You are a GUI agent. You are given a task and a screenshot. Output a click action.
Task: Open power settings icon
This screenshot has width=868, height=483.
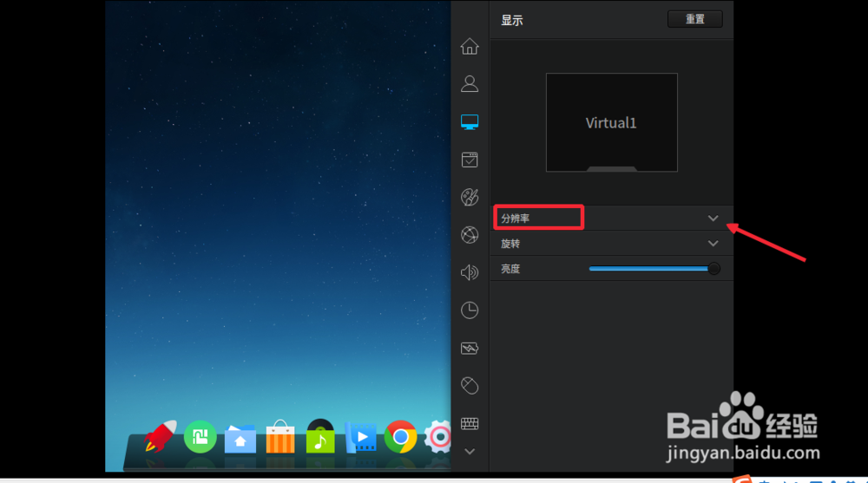(470, 348)
